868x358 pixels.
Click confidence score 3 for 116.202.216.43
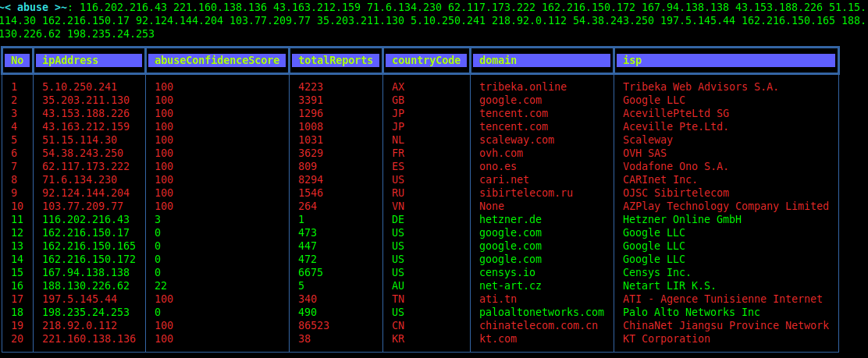pyautogui.click(x=158, y=220)
